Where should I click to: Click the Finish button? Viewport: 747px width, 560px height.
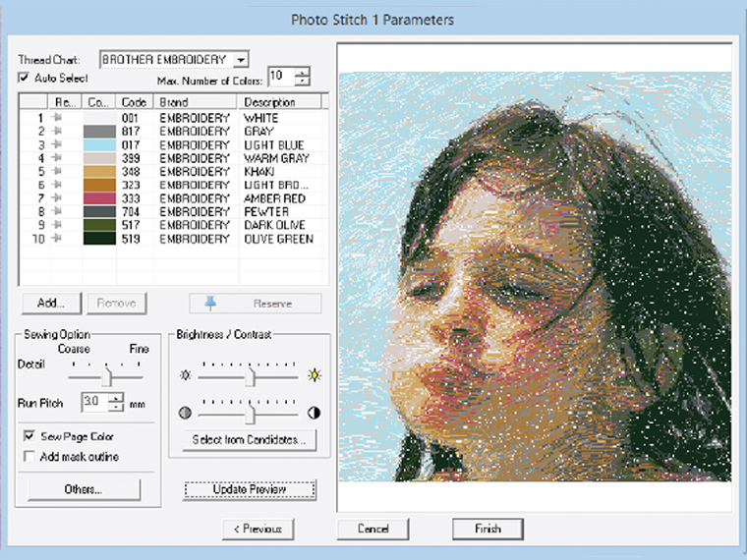tap(488, 529)
